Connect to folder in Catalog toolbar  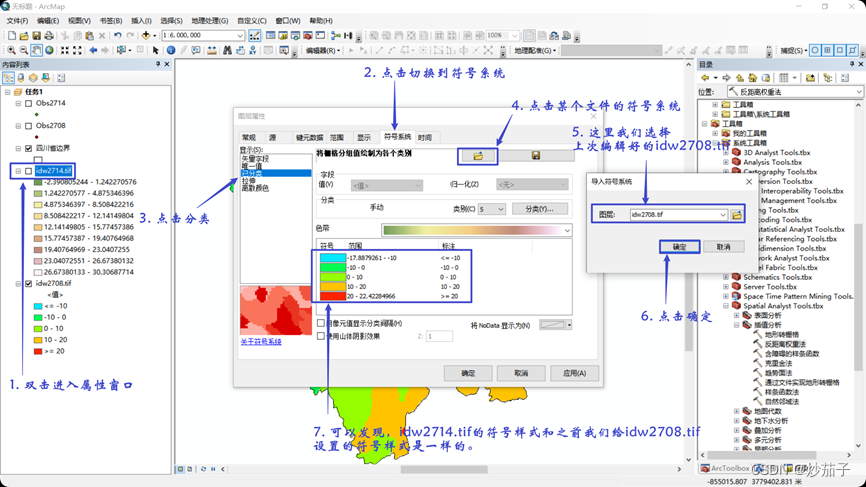pyautogui.click(x=810, y=78)
